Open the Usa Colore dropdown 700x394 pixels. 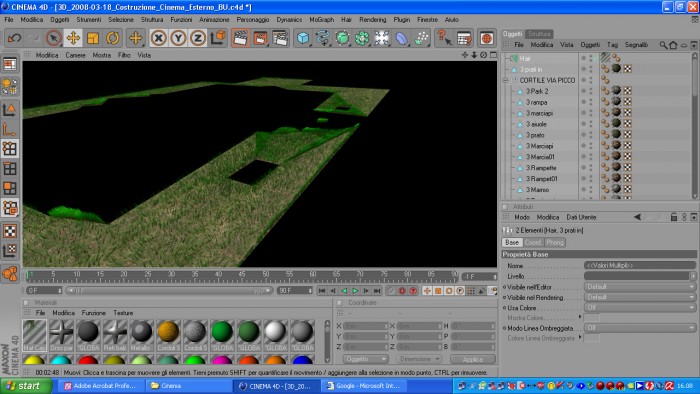(639, 307)
